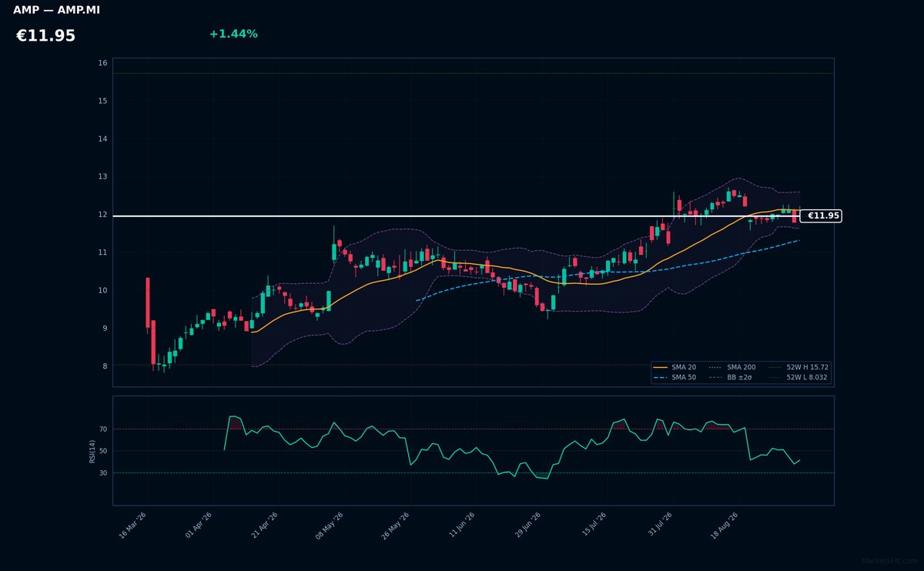Image resolution: width=924 pixels, height=571 pixels.
Task: Click the 08 May '26 date label
Action: pos(329,526)
